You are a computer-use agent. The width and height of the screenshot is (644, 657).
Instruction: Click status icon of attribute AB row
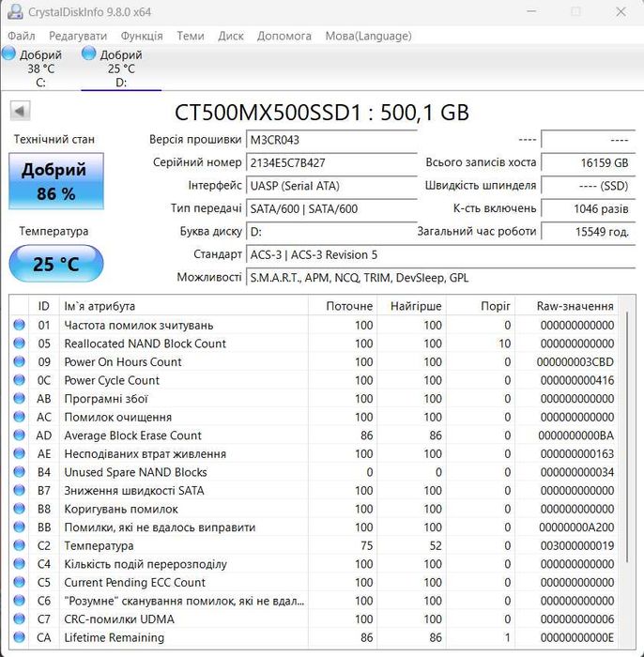coord(20,399)
